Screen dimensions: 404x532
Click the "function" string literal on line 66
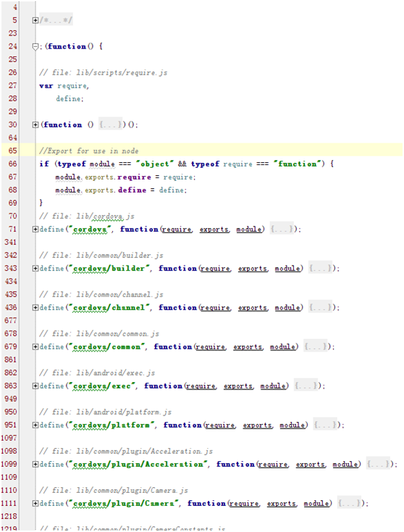click(x=297, y=164)
